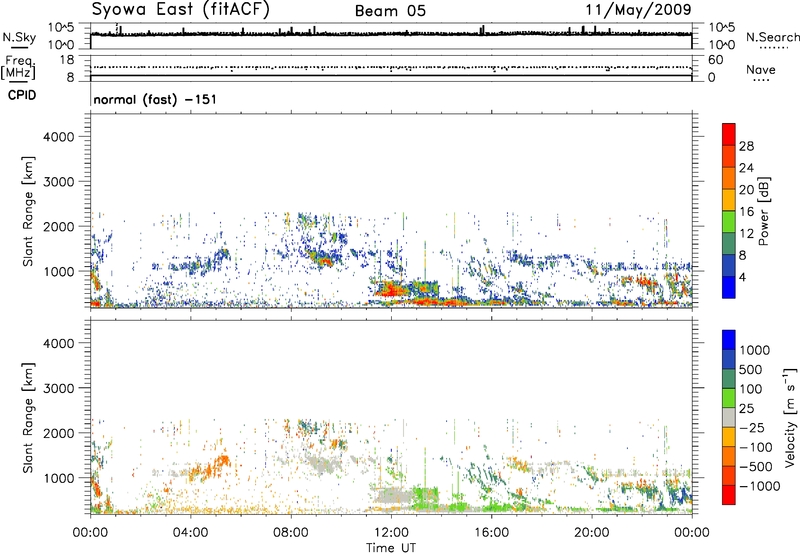Click the 'Freq. [MHz]' axis label

click(18, 67)
